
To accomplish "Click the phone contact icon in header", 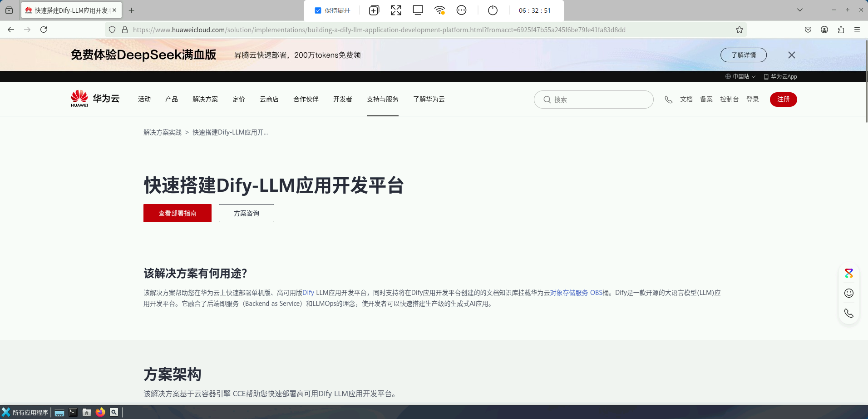I will click(x=668, y=99).
